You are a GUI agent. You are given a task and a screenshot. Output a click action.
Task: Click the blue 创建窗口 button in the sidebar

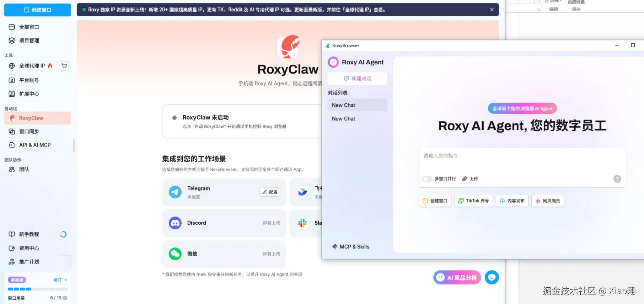pos(38,10)
